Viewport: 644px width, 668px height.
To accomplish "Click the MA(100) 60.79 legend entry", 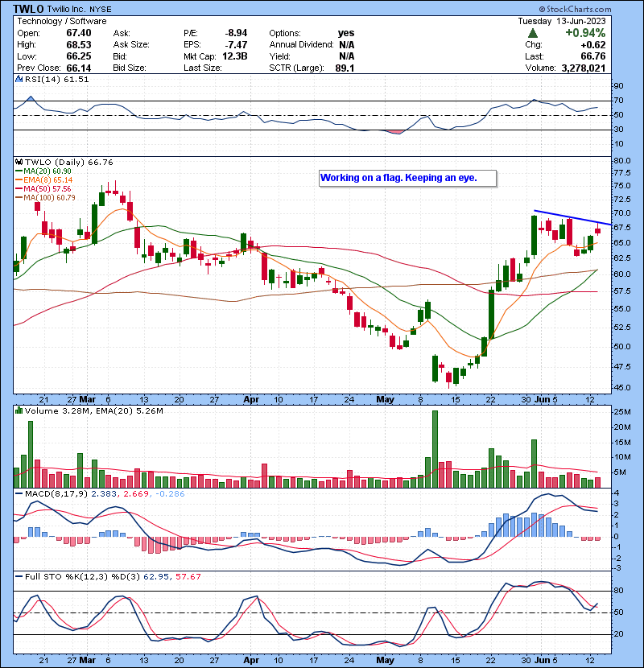I will 45,198.
